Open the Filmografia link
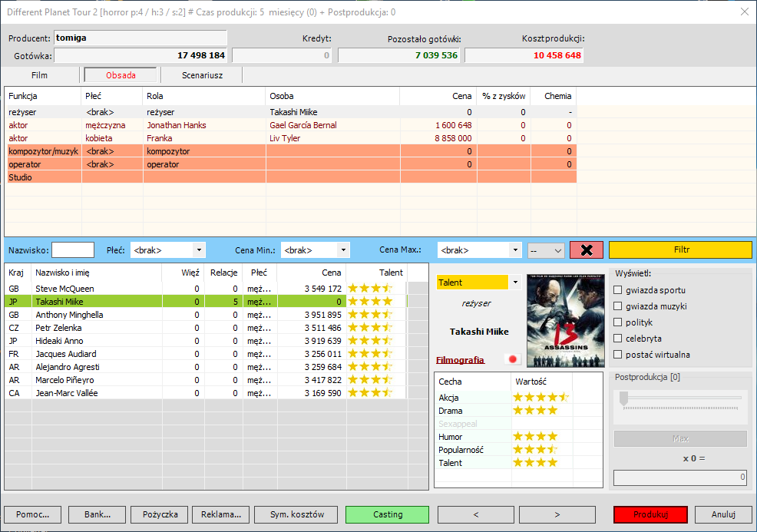This screenshot has width=757, height=532. (x=460, y=360)
